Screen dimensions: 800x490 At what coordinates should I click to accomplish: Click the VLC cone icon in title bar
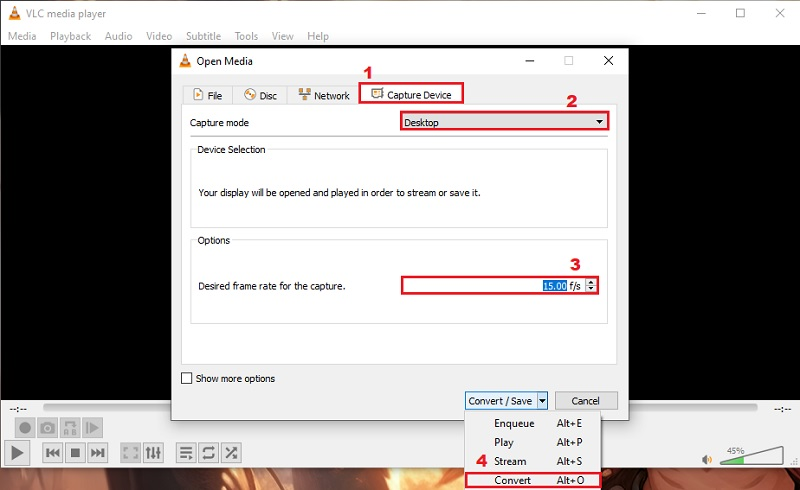coord(15,13)
